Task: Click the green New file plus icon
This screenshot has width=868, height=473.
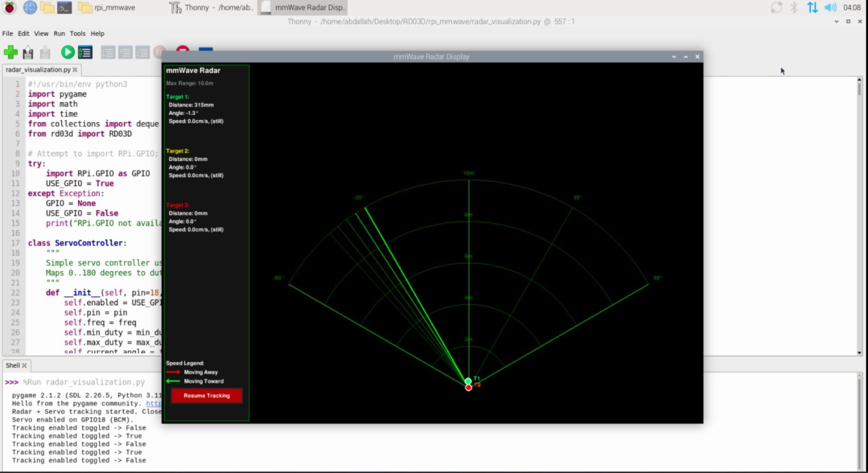Action: [x=10, y=52]
